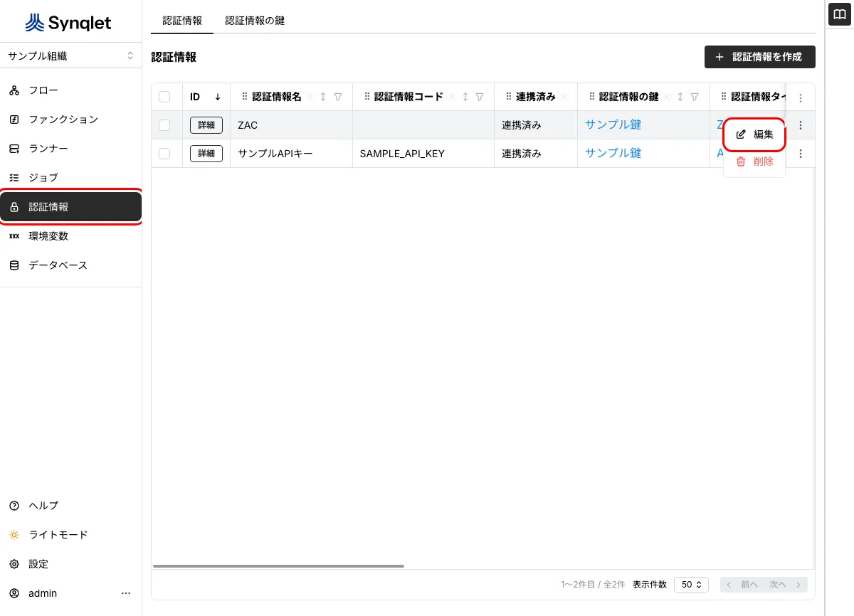Tick the select-all header checkbox
Viewport: 854px width, 616px height.
pos(164,97)
